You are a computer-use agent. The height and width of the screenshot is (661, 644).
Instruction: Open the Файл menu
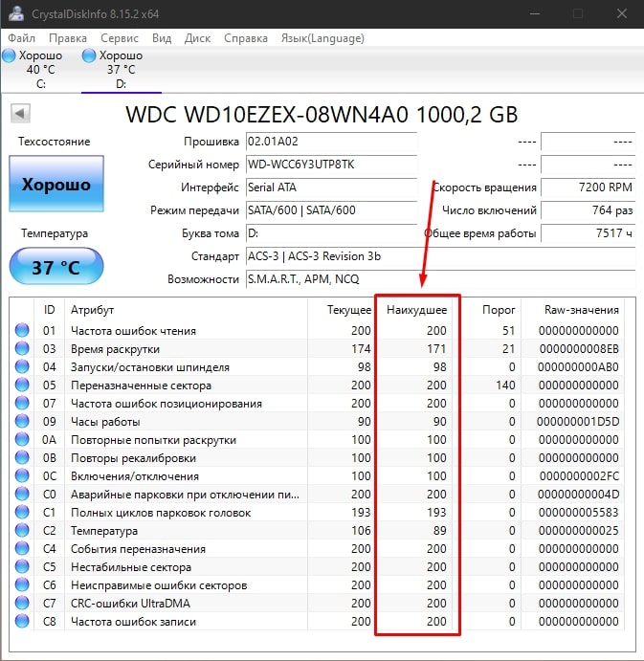pos(21,38)
